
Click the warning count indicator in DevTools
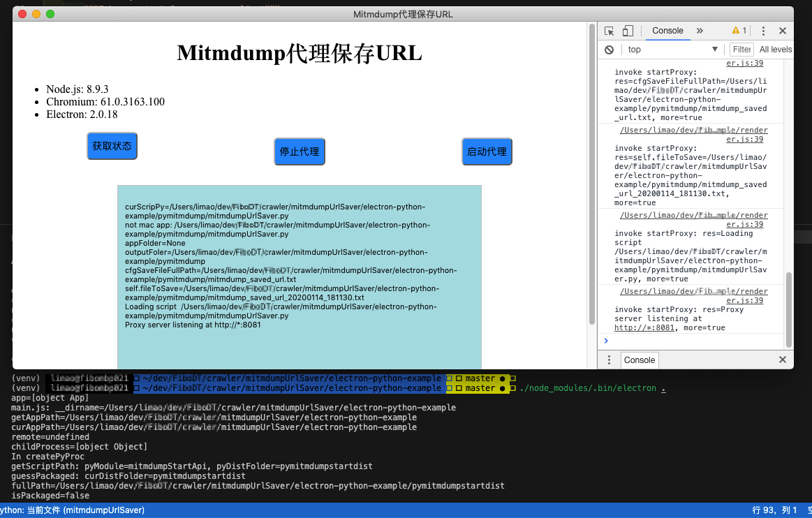tap(739, 31)
